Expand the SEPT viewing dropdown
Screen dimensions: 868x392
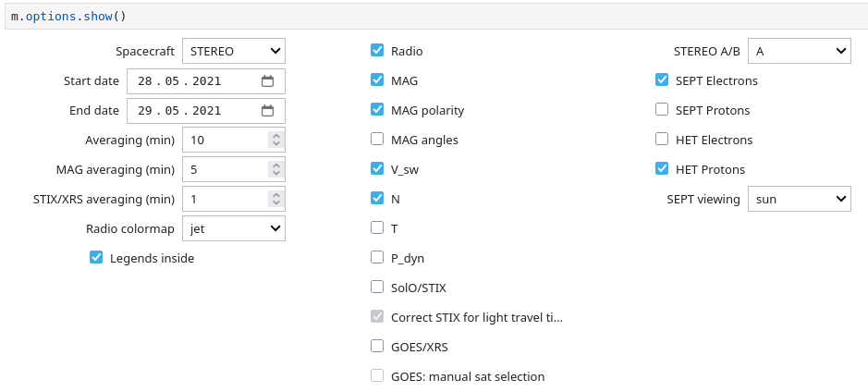(798, 199)
